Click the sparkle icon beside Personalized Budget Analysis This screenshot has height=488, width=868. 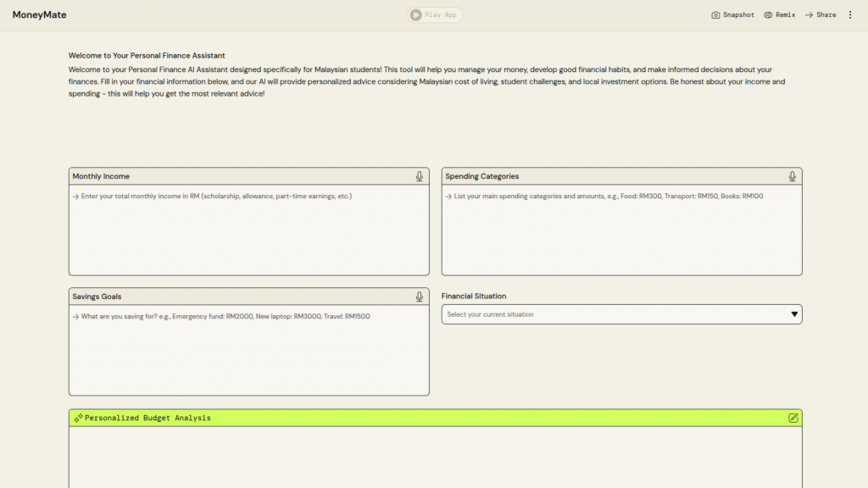click(x=78, y=418)
